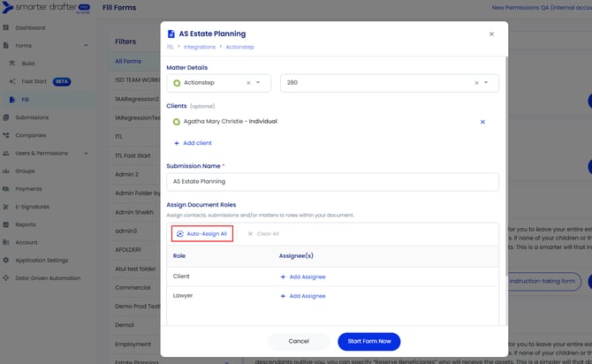Open the Companies section icon
The image size is (592, 364).
(7, 135)
